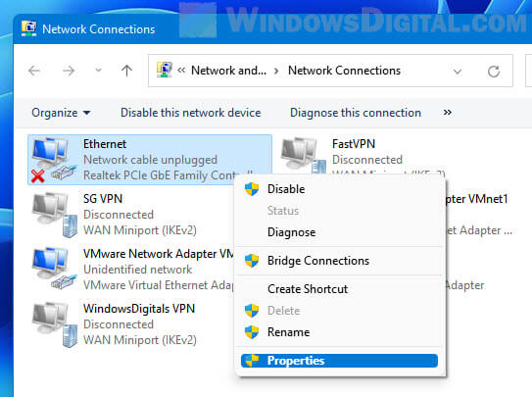Select the VMware Network Adapter icon
Screen dimensions: 532x397
(x=54, y=269)
